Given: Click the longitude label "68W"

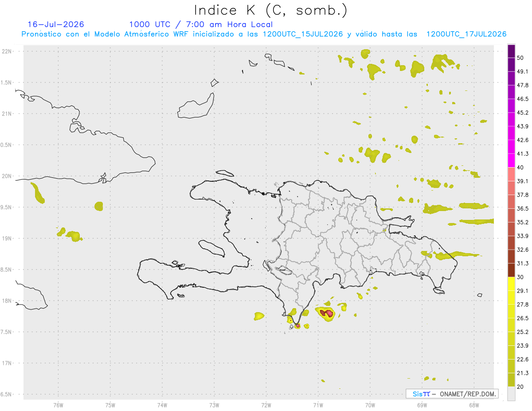Looking at the screenshot, I should pos(473,405).
